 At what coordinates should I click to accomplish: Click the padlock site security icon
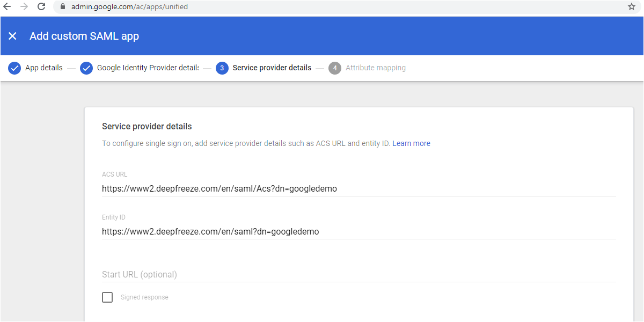point(63,7)
